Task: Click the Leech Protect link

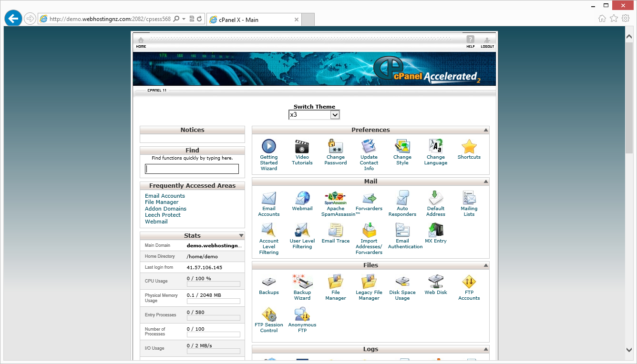Action: click(163, 215)
